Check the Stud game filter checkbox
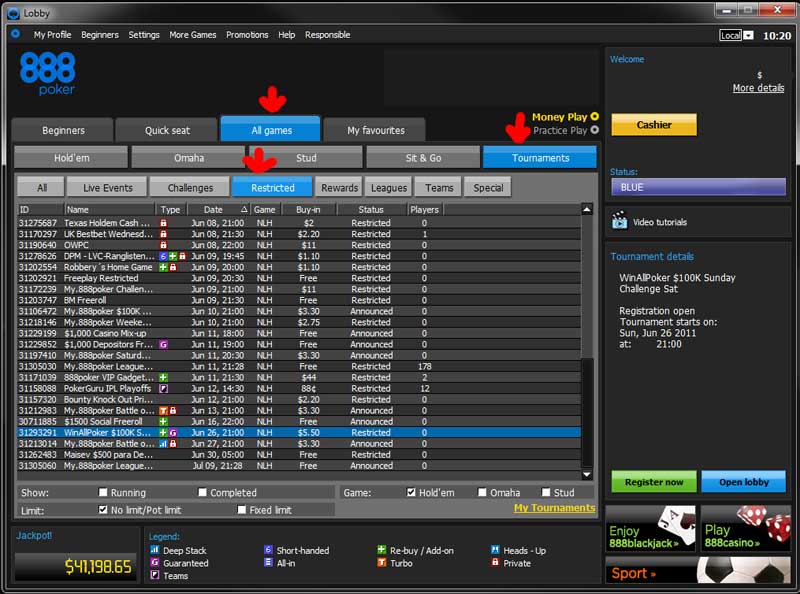 [x=546, y=492]
